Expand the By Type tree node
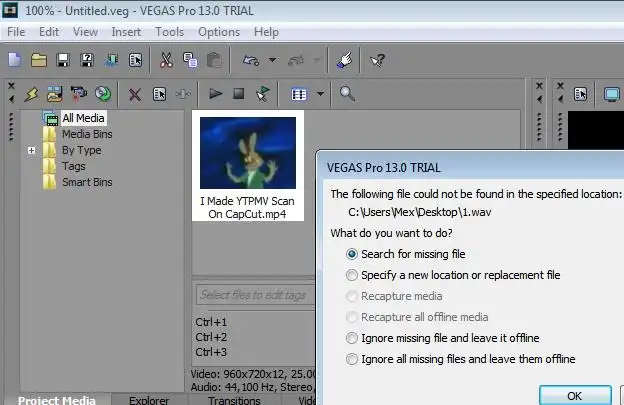Image resolution: width=624 pixels, height=405 pixels. click(x=31, y=150)
